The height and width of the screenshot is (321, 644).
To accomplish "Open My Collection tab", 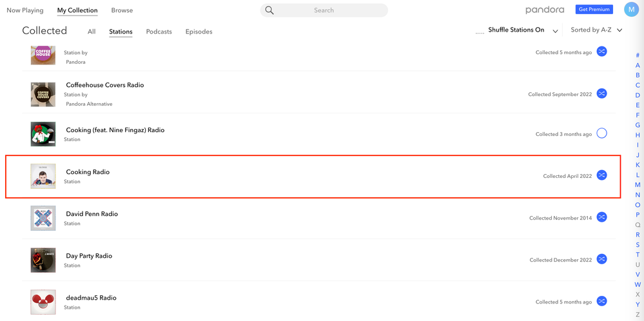I will (77, 10).
